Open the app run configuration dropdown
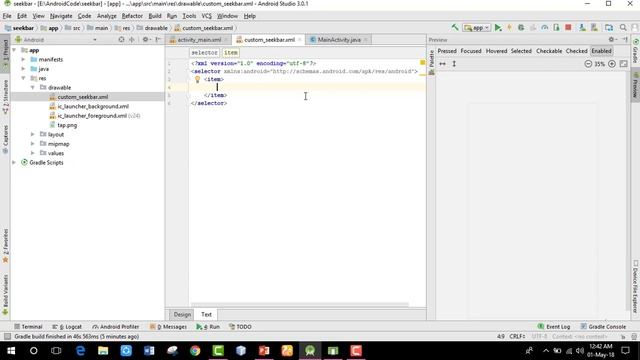The width and height of the screenshot is (640, 360). point(476,28)
